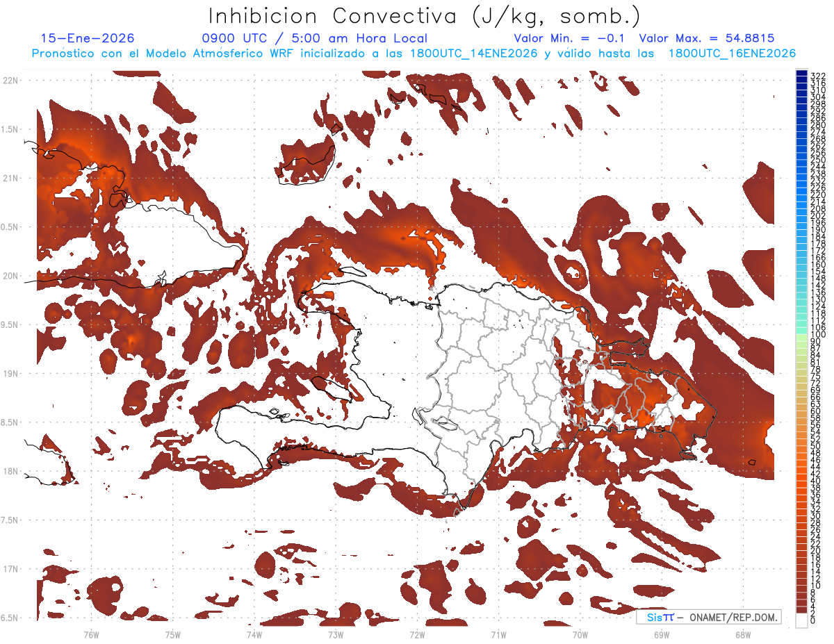The height and width of the screenshot is (644, 834).
Task: Click the "8.5N" latitude label
Action: point(10,422)
